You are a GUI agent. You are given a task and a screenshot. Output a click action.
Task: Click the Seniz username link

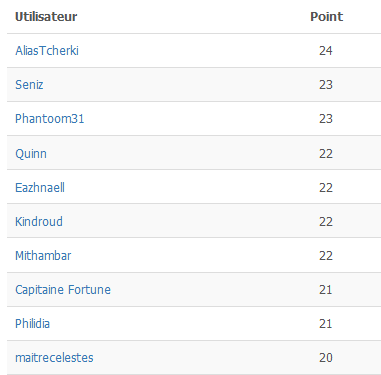pos(29,85)
